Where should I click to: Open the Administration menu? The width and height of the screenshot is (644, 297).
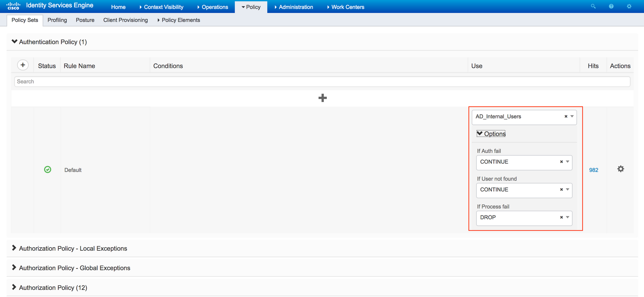(x=294, y=7)
